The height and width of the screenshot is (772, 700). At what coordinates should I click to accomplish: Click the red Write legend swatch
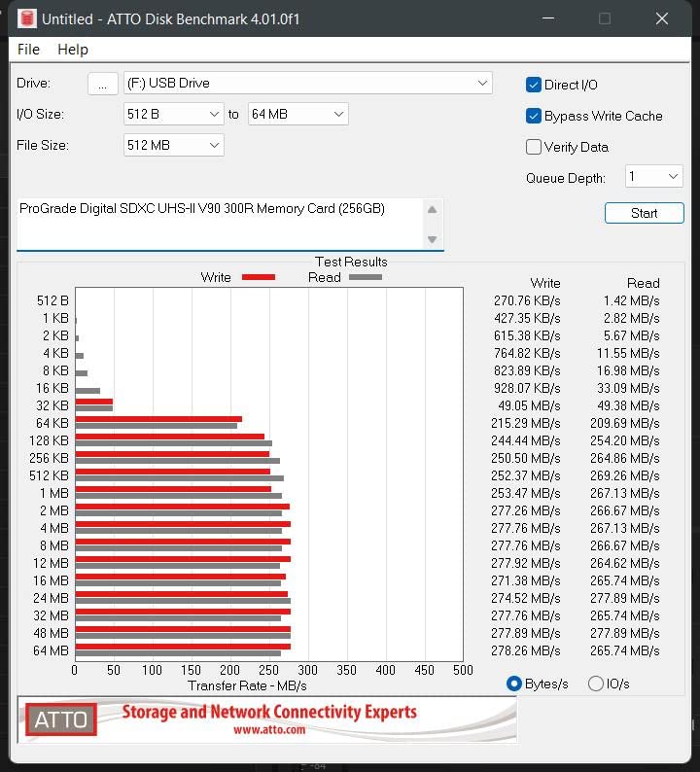(259, 277)
